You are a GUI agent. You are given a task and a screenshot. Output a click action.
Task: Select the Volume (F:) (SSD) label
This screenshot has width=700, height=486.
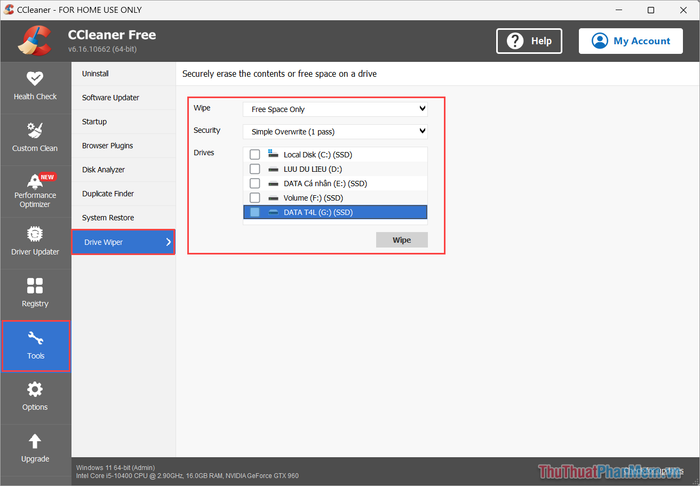313,198
